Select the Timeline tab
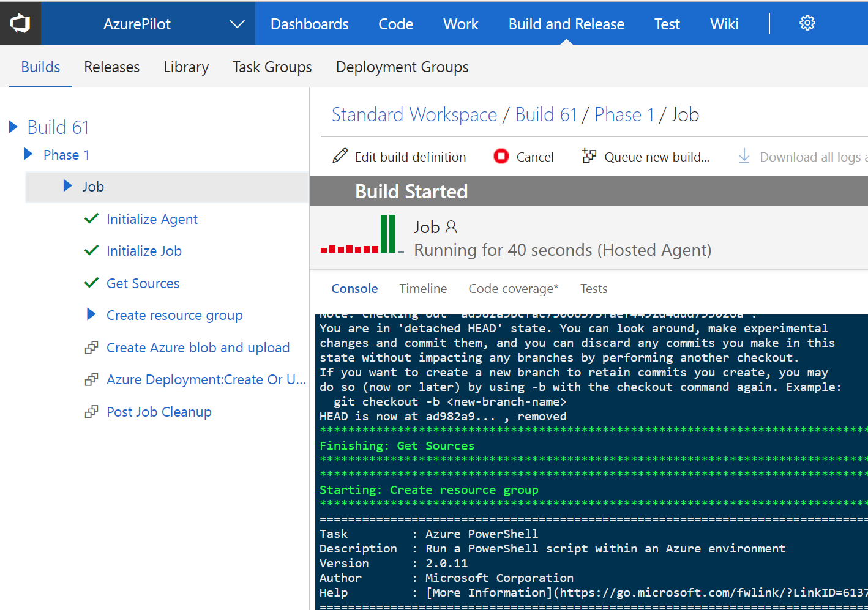 point(423,289)
